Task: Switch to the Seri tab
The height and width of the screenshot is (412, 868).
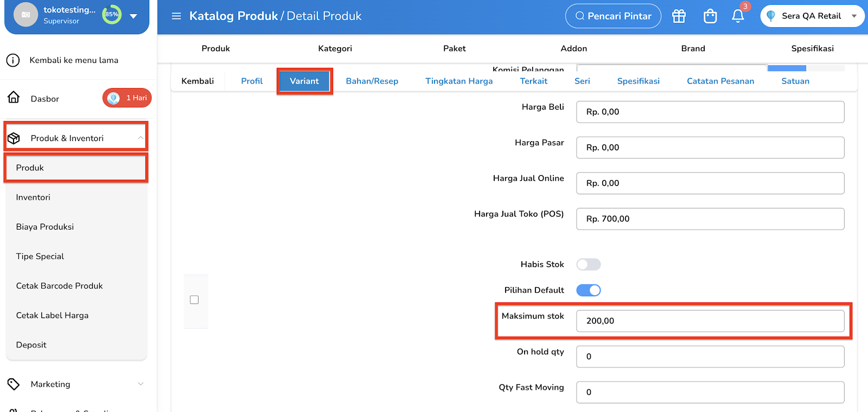Action: 582,81
